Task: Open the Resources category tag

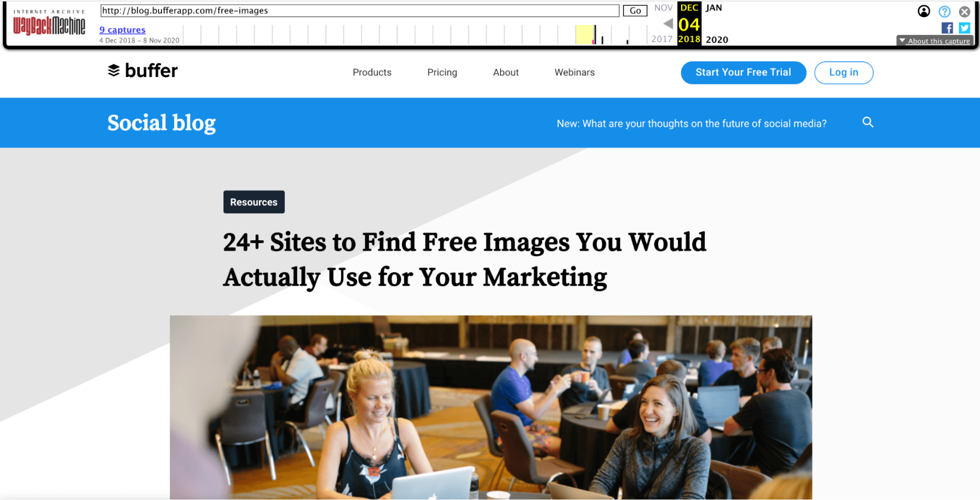Action: (x=253, y=202)
